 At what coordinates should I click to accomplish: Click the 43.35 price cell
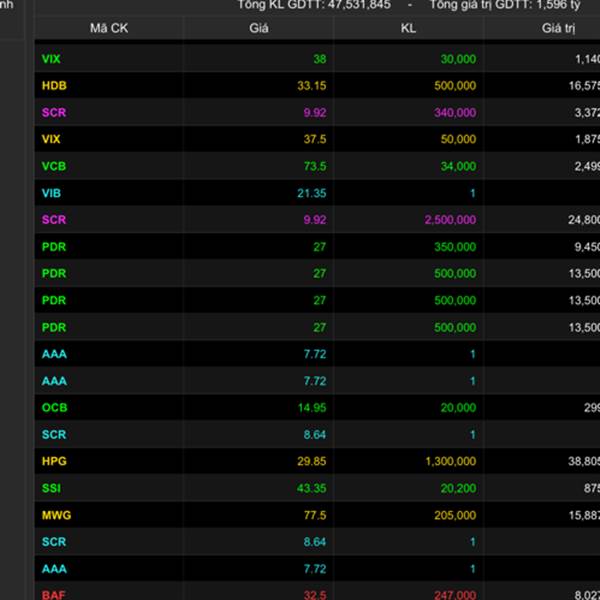311,488
